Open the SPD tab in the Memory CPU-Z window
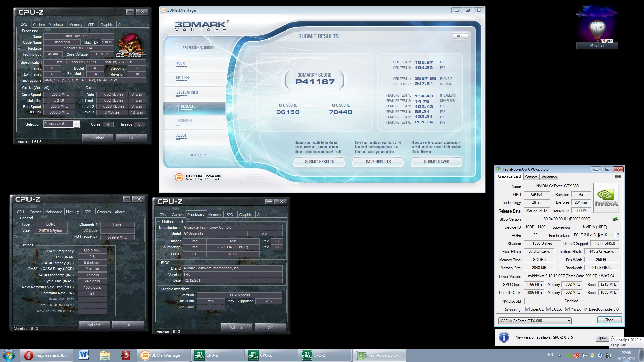The height and width of the screenshot is (362, 644). [88, 212]
